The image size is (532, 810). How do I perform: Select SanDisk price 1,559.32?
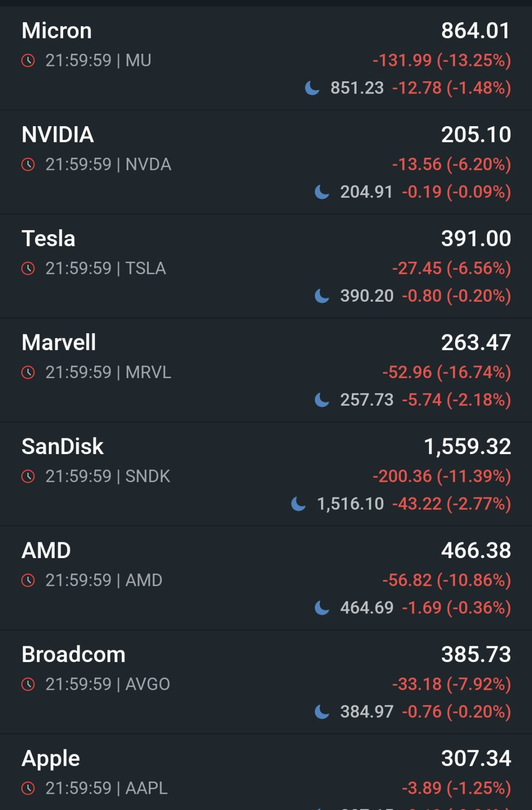point(467,447)
